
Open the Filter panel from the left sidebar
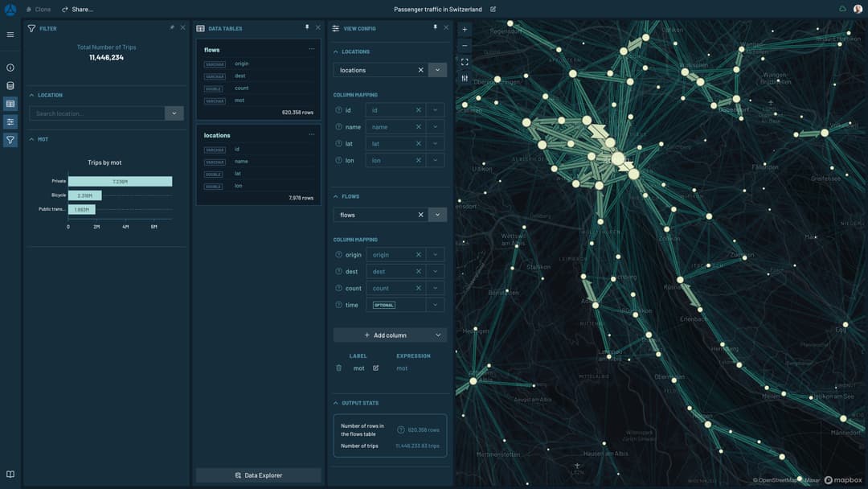coord(9,138)
